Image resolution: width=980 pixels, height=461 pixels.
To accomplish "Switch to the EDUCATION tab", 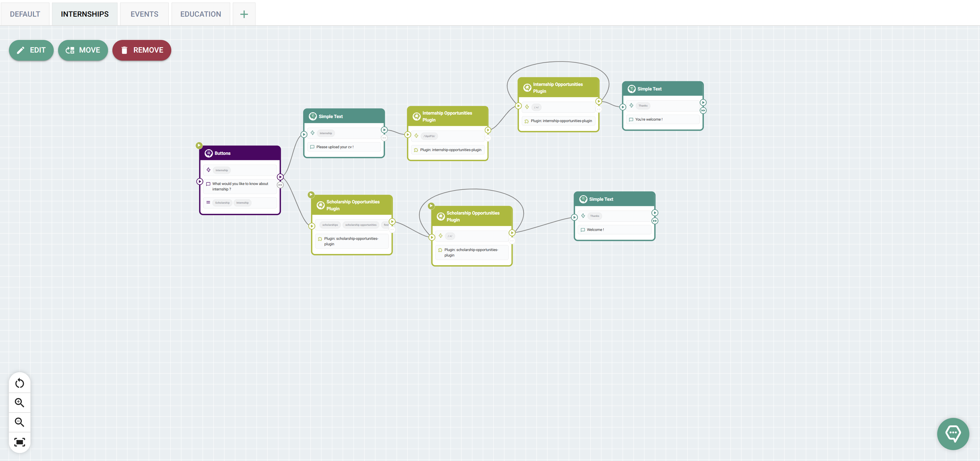I will [x=201, y=14].
